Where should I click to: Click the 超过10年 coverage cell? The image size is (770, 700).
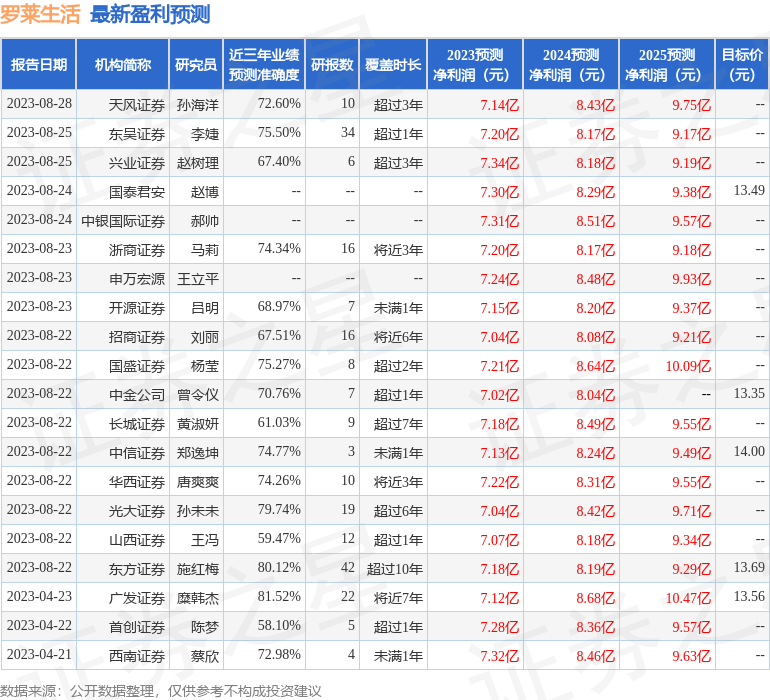[394, 569]
